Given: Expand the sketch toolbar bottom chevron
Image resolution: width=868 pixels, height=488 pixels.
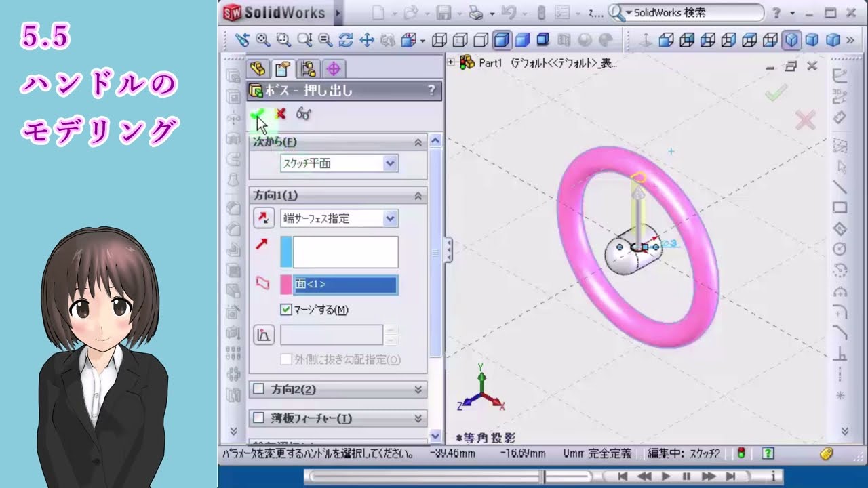Looking at the screenshot, I should 844,430.
